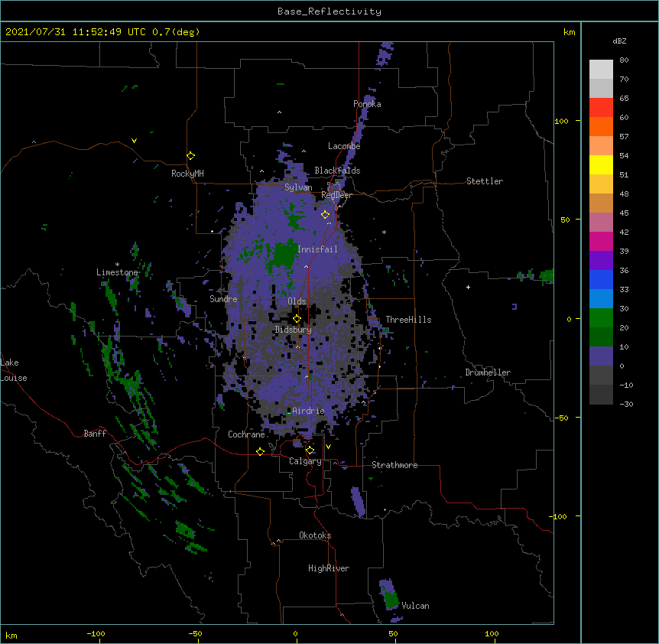This screenshot has height=644, width=659.
Task: Click the dBZ legend heading
Action: click(619, 41)
